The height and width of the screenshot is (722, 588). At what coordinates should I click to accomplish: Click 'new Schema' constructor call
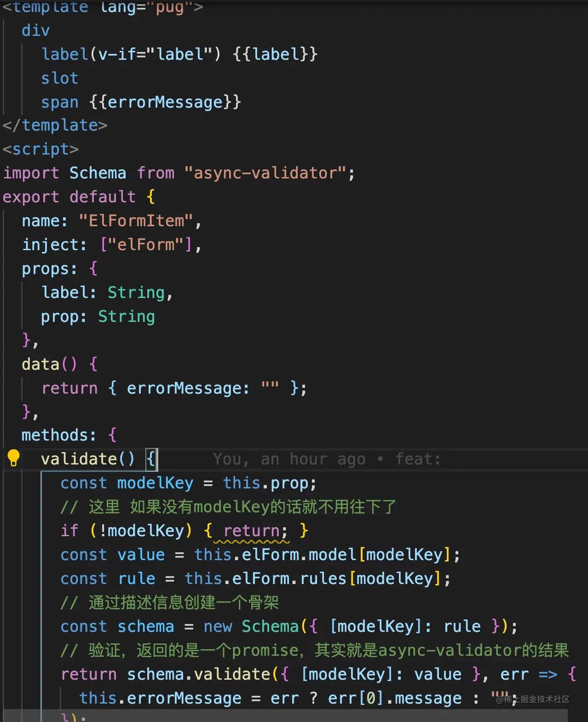[x=251, y=626]
